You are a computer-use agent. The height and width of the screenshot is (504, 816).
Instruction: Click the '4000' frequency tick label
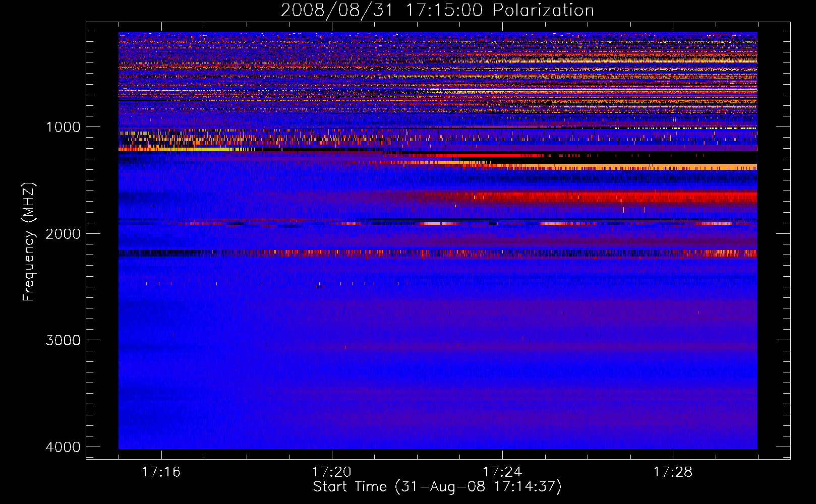point(63,447)
